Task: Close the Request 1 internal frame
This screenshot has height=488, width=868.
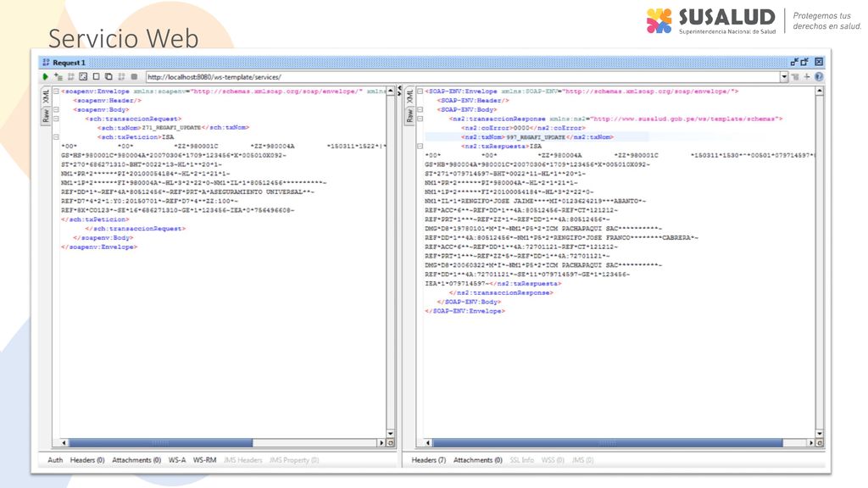Action: (x=819, y=62)
